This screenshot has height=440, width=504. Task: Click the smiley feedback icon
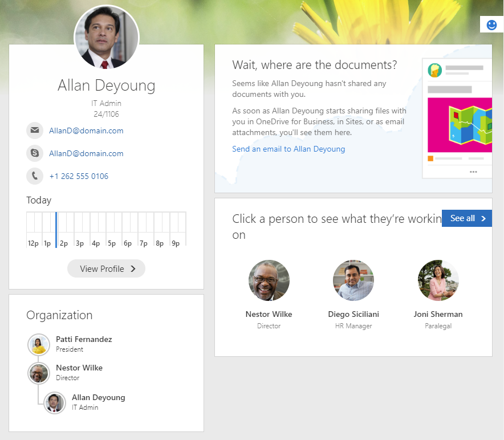pos(491,25)
